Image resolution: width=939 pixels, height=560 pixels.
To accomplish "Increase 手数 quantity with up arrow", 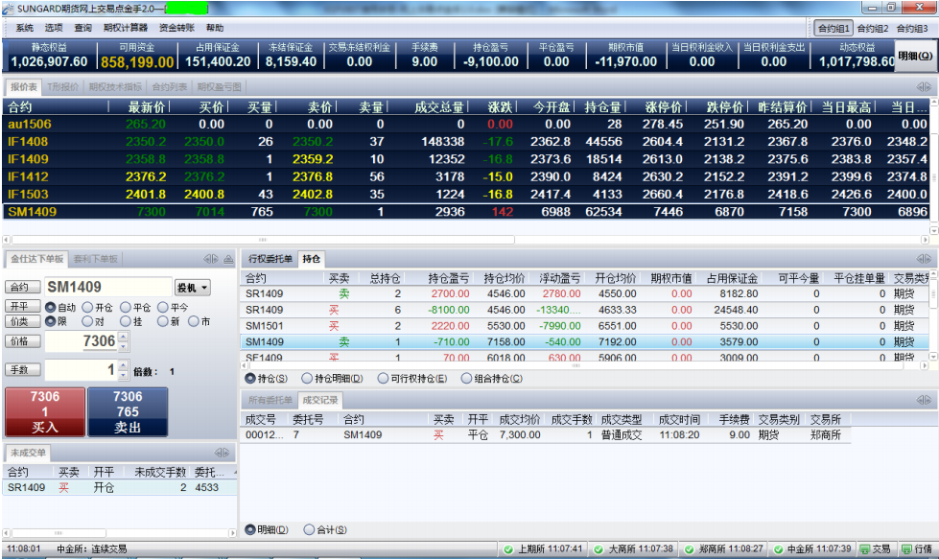I will (124, 364).
